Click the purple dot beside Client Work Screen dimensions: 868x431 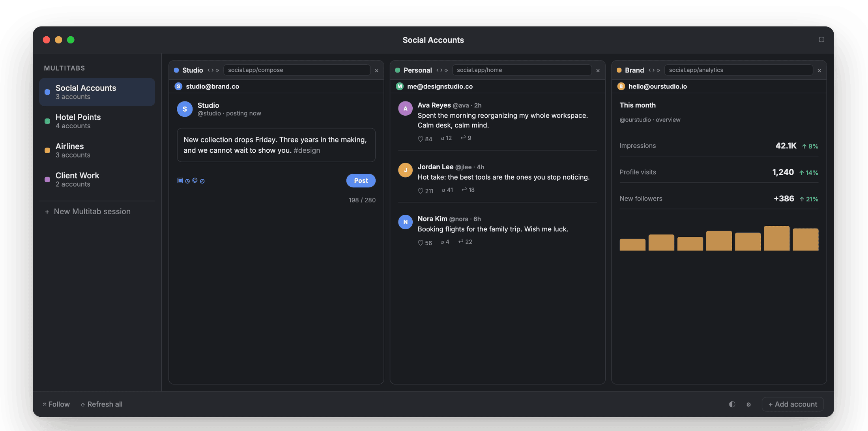[47, 180]
